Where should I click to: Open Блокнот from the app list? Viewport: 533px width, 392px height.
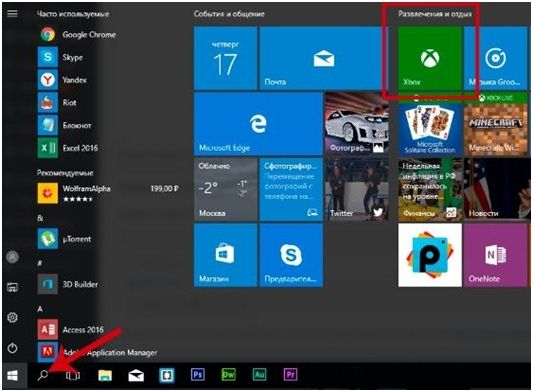(x=65, y=125)
